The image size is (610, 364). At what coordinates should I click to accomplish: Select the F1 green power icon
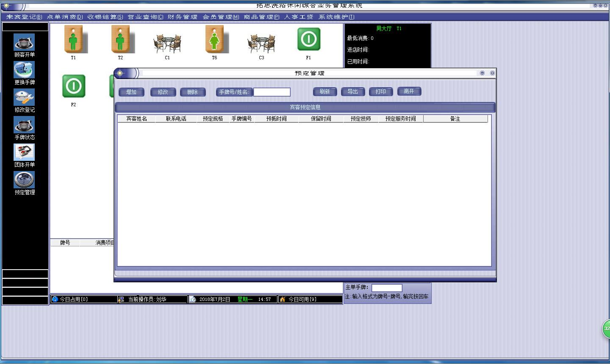click(309, 39)
